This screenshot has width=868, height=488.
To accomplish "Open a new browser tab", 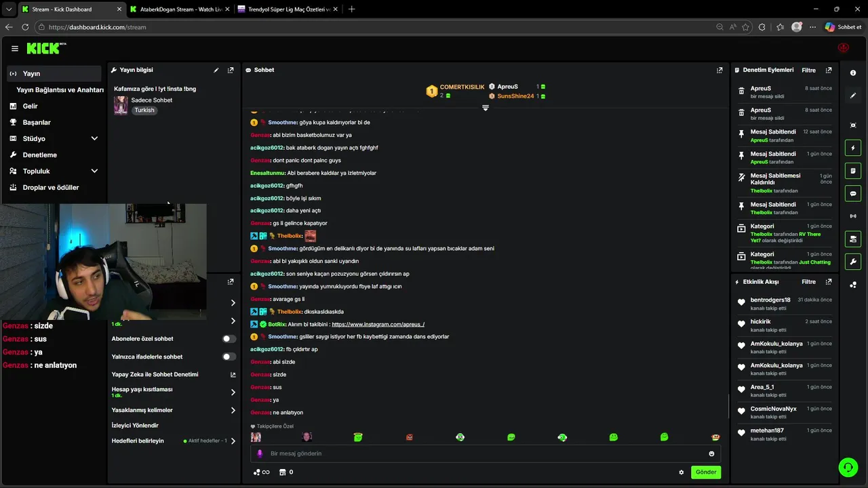I will point(351,9).
